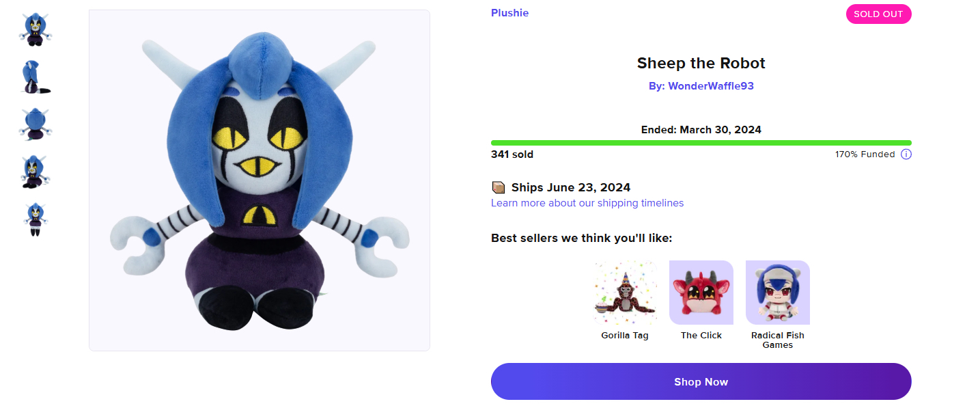Click the pink SOLD OUT badge
Viewport: 980px width, 419px height.
point(878,14)
